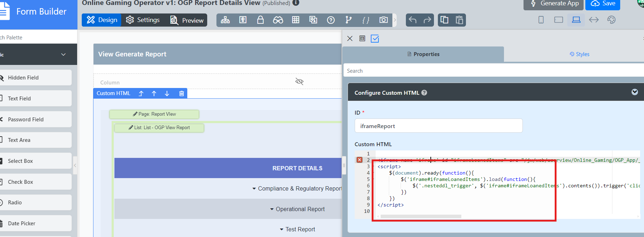The image size is (644, 237).
Task: Open the palette theme icon in top bar
Action: tap(611, 20)
